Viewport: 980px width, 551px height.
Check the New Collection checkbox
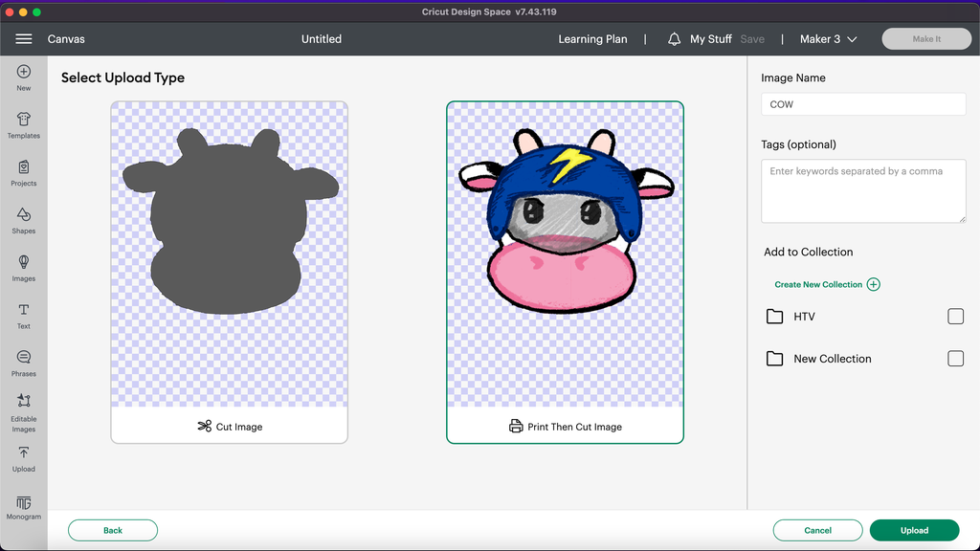click(955, 359)
